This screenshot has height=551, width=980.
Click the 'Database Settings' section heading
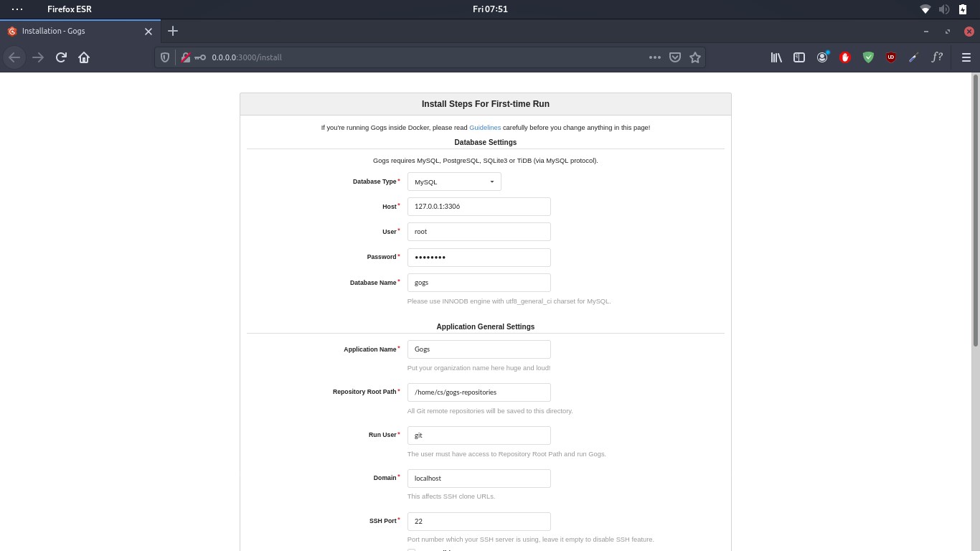pos(486,142)
